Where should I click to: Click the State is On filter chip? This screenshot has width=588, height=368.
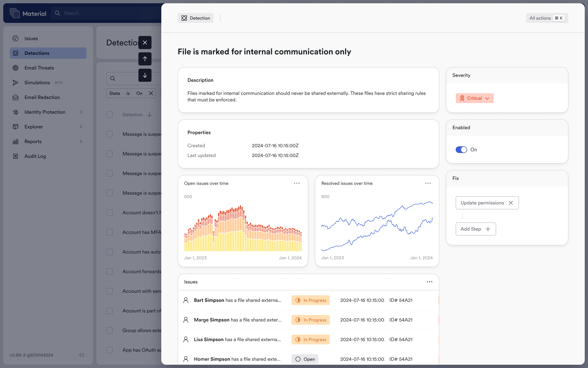(x=131, y=93)
